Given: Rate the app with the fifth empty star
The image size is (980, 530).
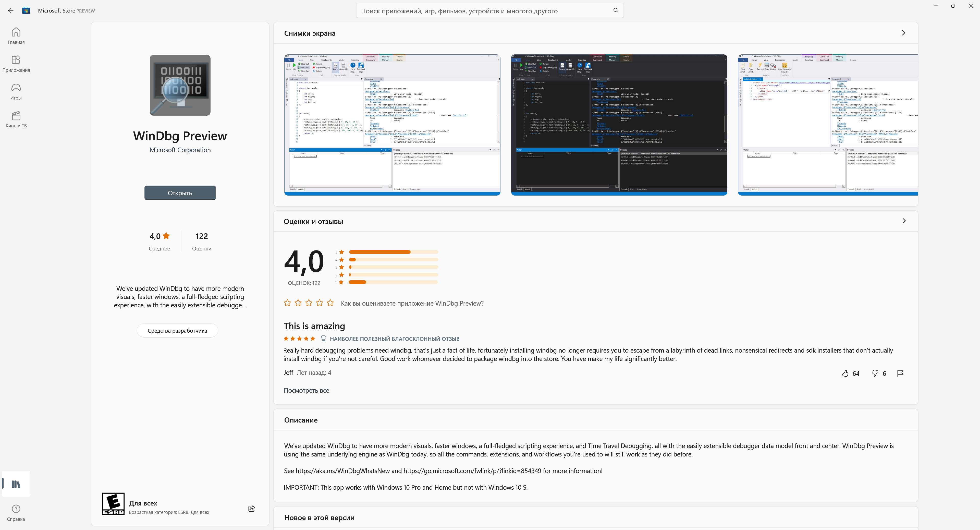Looking at the screenshot, I should click(330, 303).
